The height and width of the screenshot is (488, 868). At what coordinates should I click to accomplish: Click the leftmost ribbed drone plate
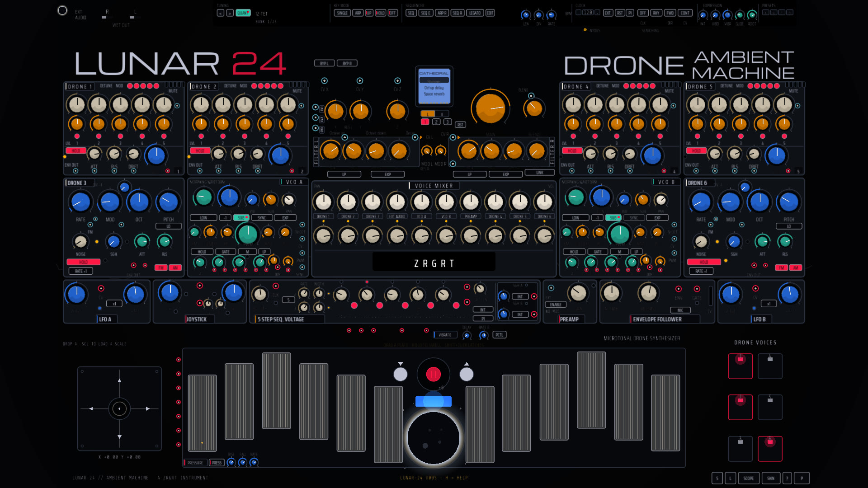(202, 413)
